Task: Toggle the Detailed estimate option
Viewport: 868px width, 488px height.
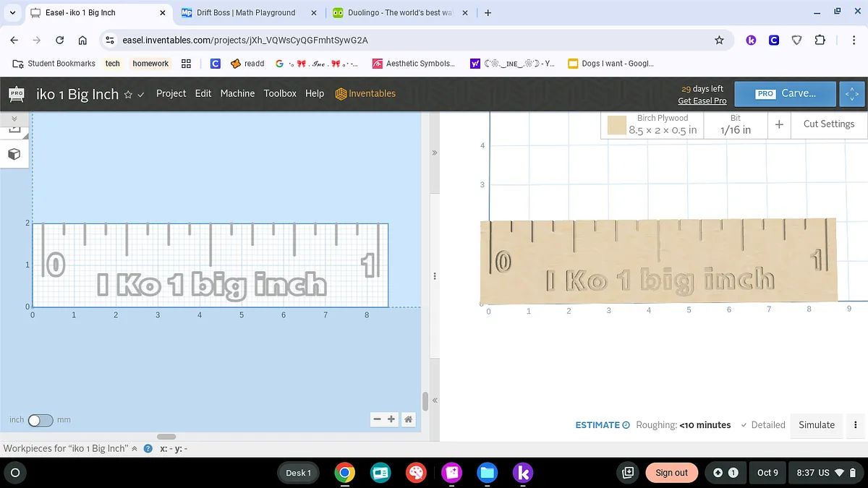Action: 762,425
